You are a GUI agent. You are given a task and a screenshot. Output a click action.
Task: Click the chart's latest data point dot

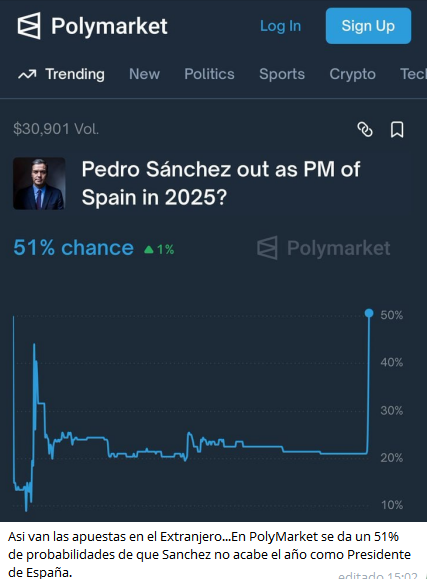tap(369, 313)
